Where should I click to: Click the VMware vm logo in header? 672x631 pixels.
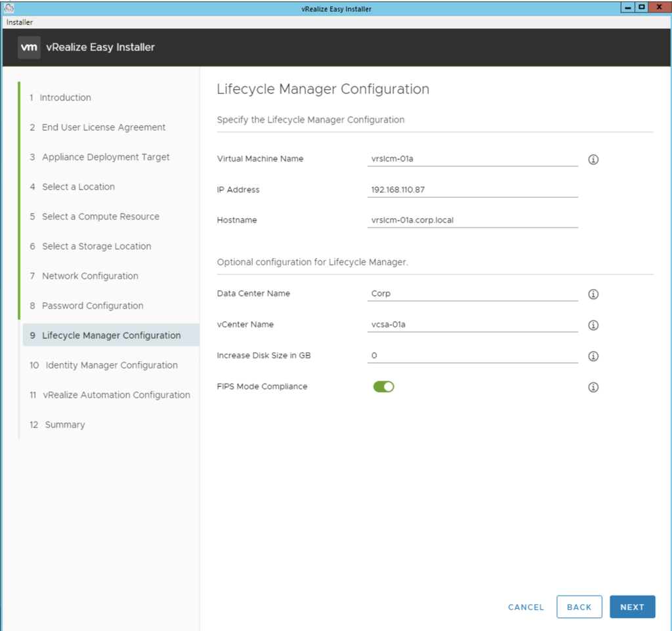tap(29, 47)
